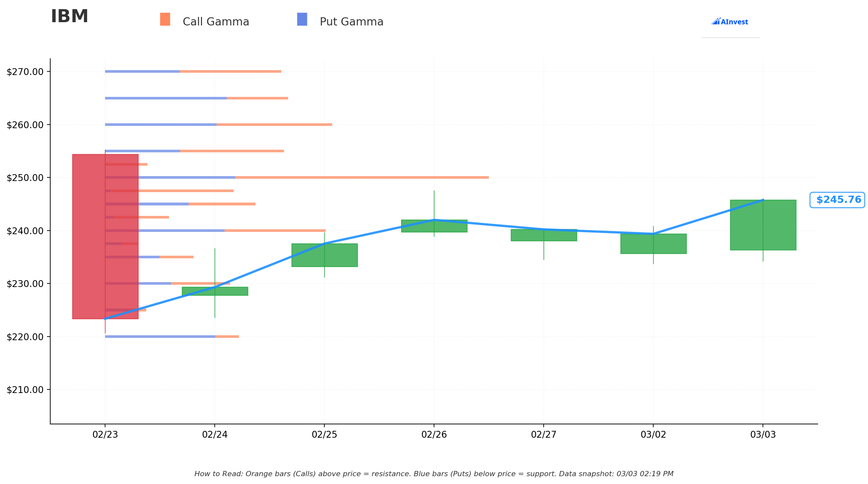Viewport: 868px width, 484px height.
Task: Click the "How to Read" footer note
Action: (434, 474)
